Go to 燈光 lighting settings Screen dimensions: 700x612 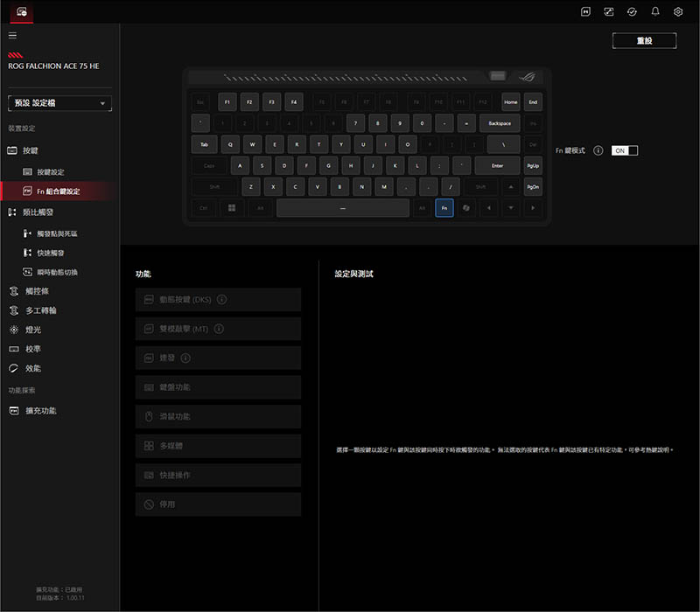tap(32, 330)
